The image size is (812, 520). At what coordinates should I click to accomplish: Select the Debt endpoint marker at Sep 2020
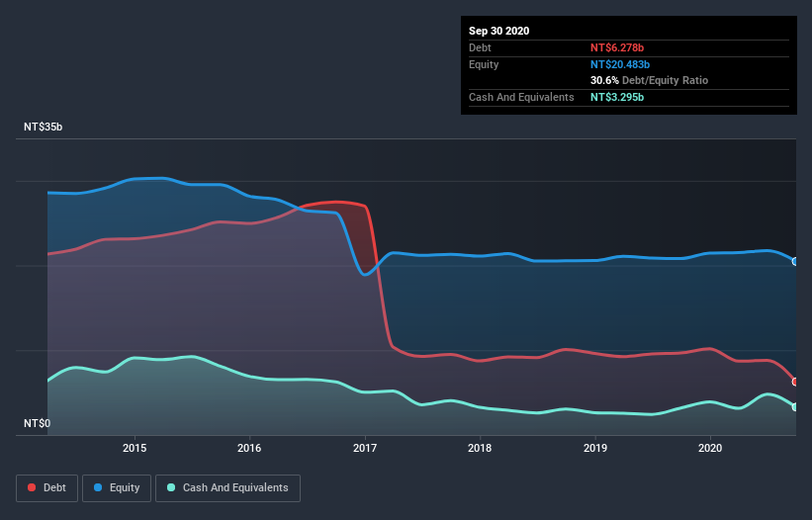pyautogui.click(x=795, y=382)
